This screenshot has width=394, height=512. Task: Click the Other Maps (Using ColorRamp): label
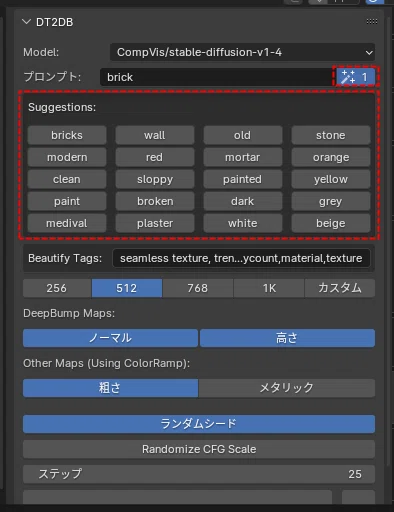(106, 363)
